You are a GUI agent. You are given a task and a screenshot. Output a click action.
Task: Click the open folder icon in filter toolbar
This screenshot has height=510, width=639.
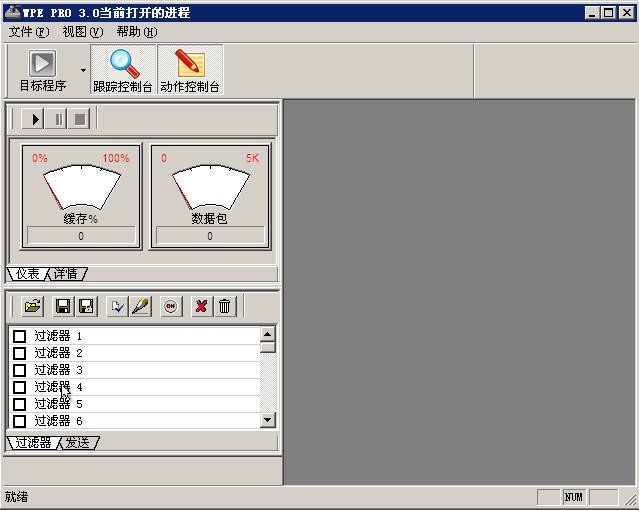coord(32,306)
